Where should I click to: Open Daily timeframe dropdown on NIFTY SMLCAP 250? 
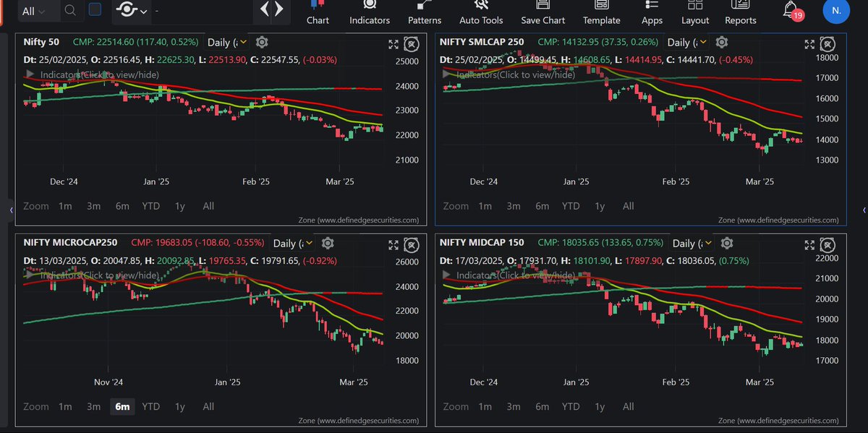point(688,43)
